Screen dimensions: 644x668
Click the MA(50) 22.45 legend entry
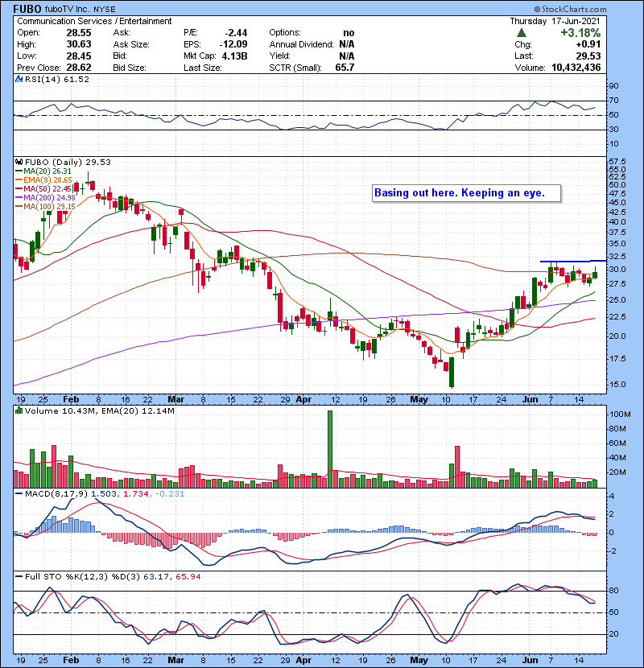(43, 188)
